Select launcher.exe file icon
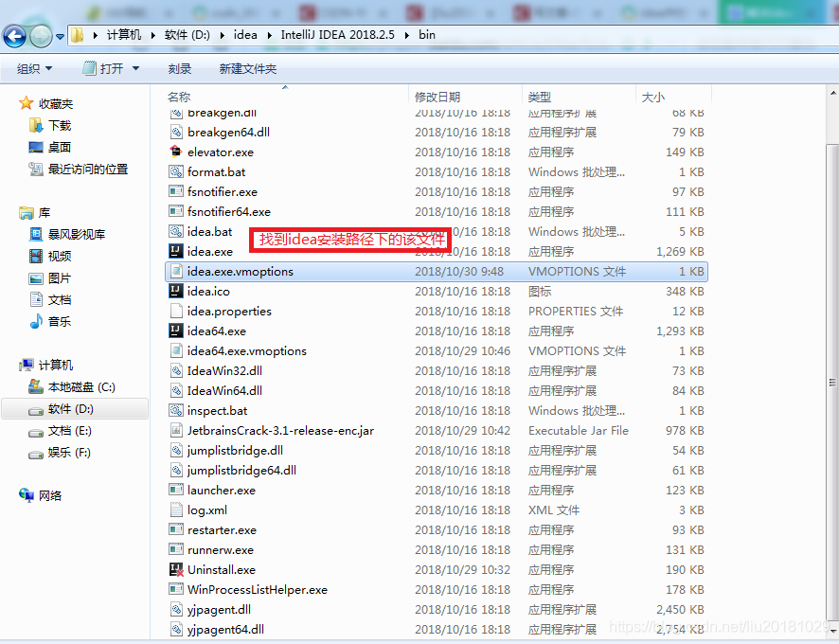 coord(176,490)
